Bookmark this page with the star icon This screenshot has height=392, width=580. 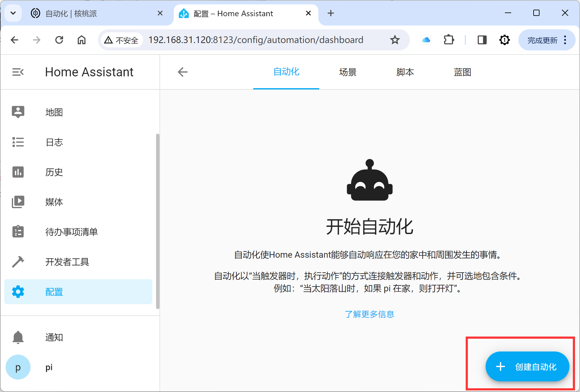(395, 40)
